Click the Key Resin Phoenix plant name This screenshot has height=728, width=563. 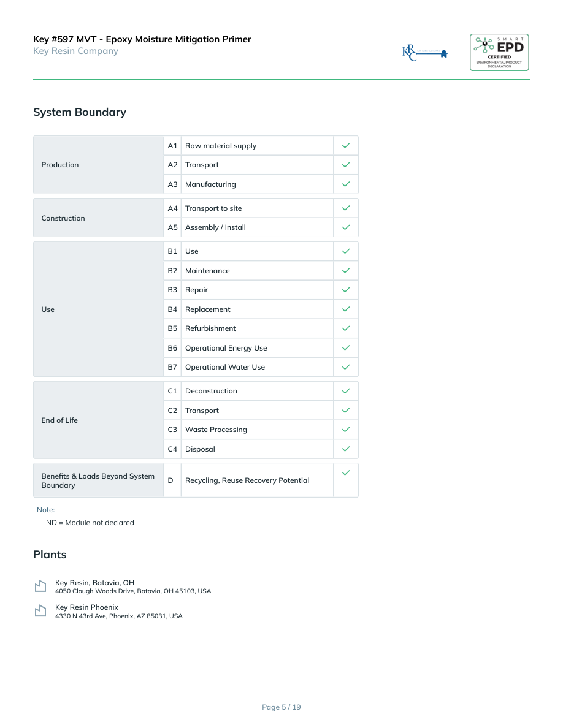point(86,607)
